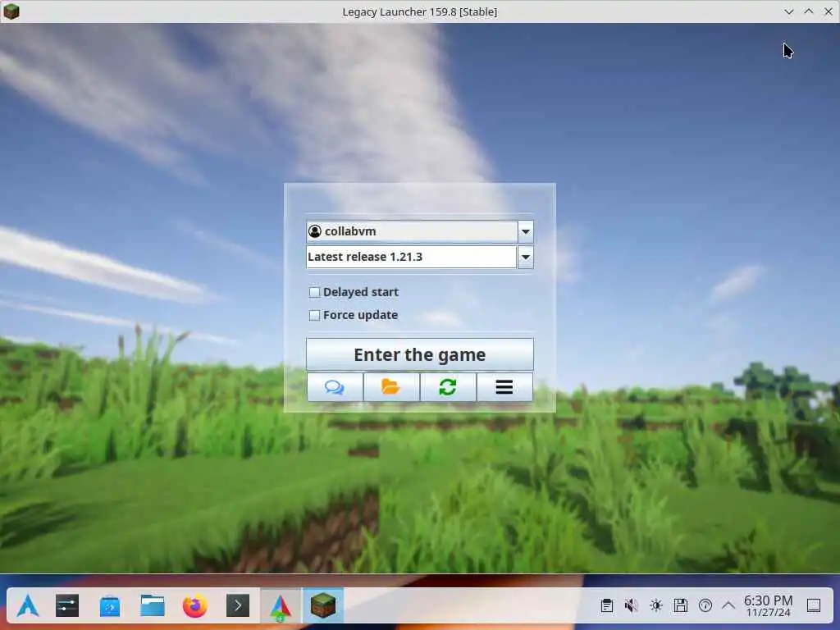This screenshot has width=840, height=630.
Task: Click the collabvm account field
Action: (412, 231)
